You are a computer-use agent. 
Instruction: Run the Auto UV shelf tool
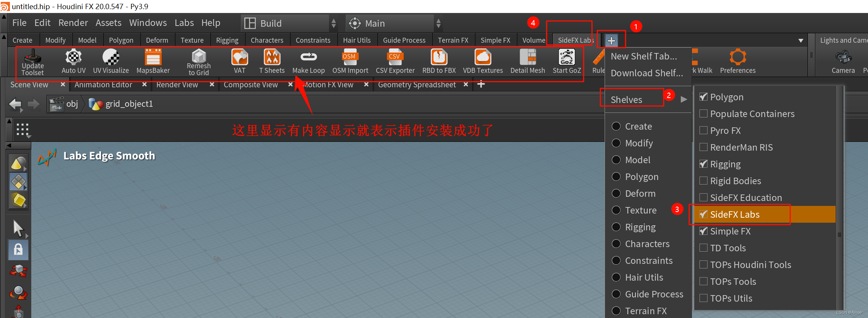(x=74, y=61)
